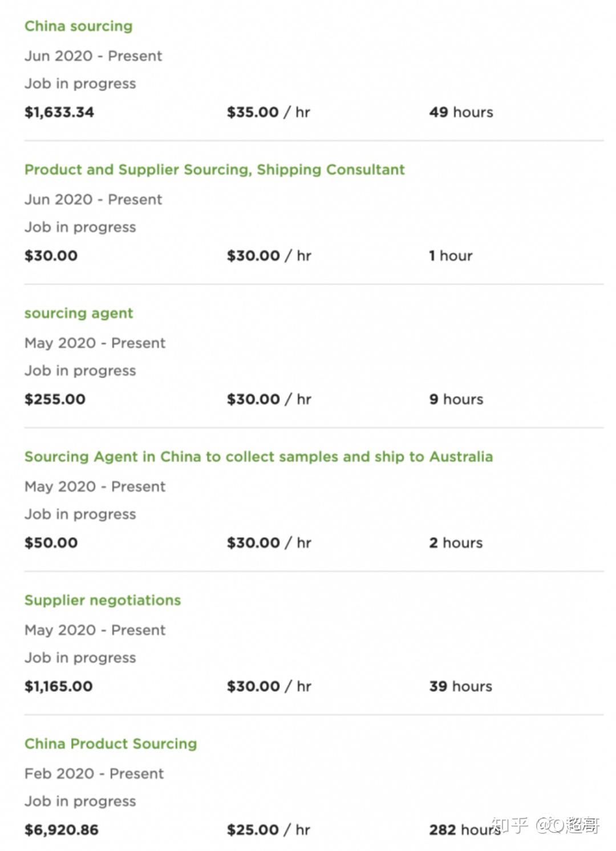Open the China sourcing job title
Image resolution: width=616 pixels, height=851 pixels.
79,27
